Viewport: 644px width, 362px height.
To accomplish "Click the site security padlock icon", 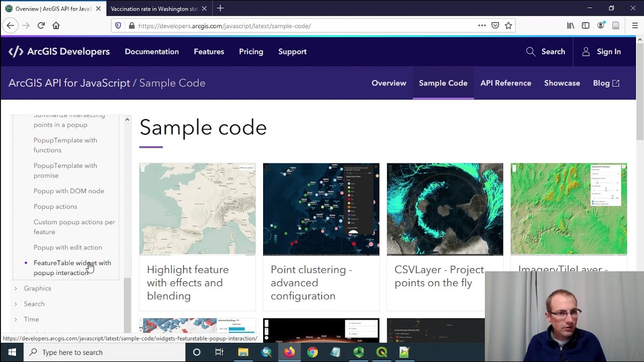I will tap(131, 26).
